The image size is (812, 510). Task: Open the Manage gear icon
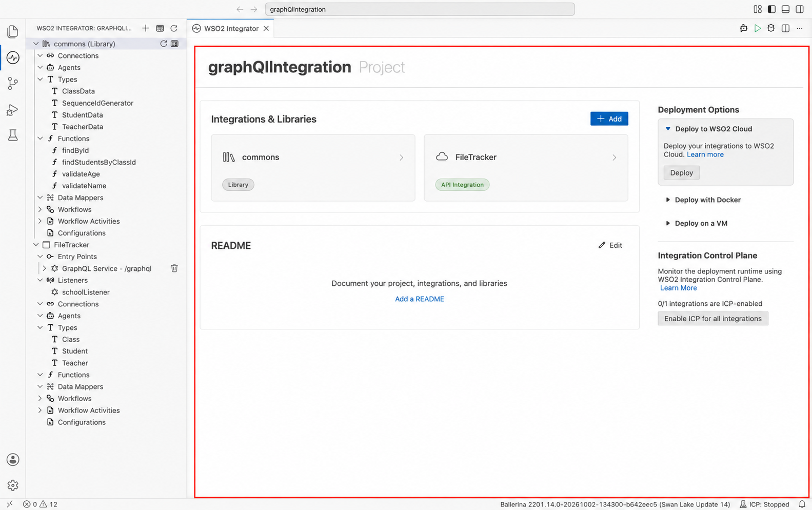[x=13, y=485]
